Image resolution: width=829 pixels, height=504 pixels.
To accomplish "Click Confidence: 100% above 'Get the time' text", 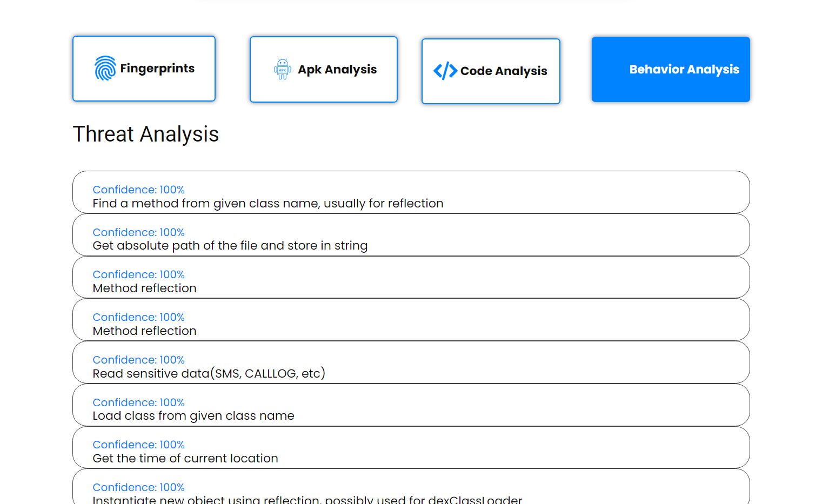I will coord(139,445).
